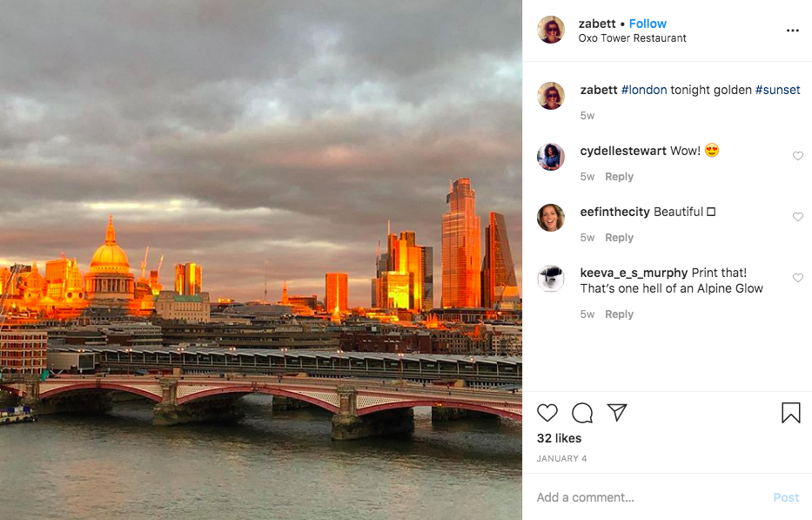Follow zabett
812x520 pixels.
point(648,24)
